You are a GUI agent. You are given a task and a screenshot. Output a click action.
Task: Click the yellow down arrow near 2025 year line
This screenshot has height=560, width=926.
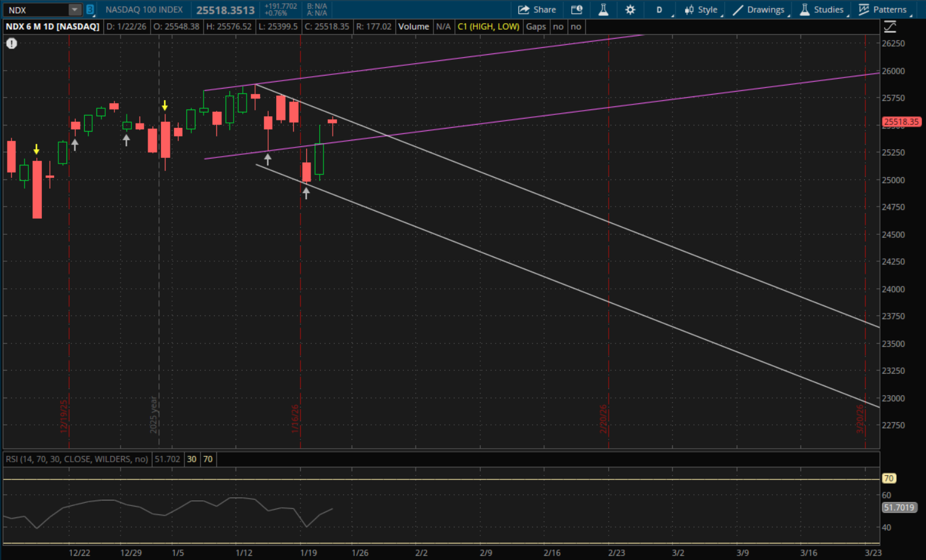165,106
